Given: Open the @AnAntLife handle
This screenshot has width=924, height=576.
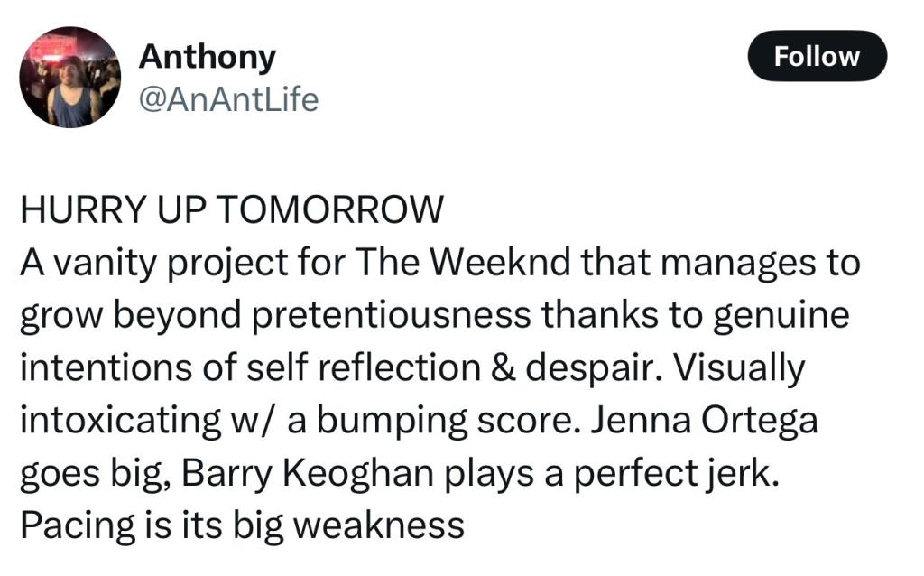Looking at the screenshot, I should tap(228, 99).
